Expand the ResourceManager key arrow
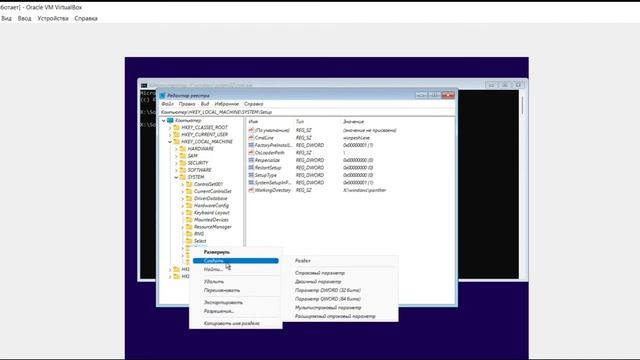This screenshot has height=360, width=640. [x=182, y=227]
